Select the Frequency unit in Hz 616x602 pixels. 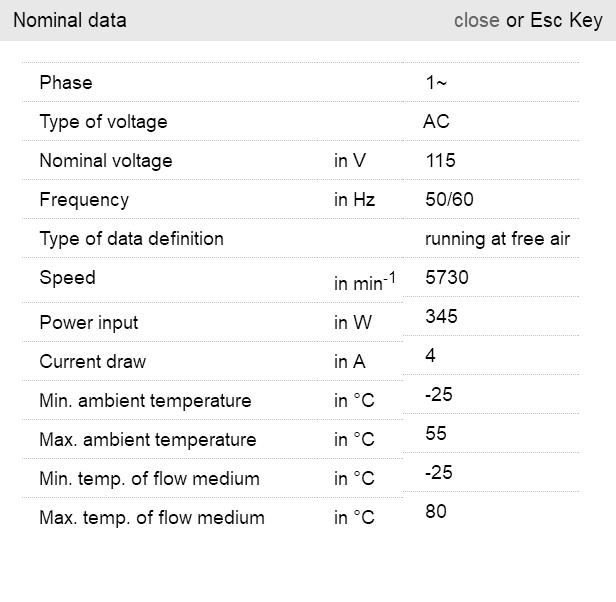(354, 200)
